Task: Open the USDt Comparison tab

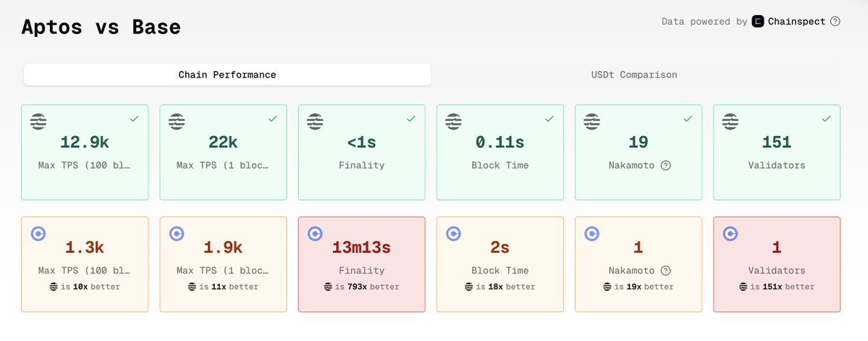Action: (x=634, y=75)
